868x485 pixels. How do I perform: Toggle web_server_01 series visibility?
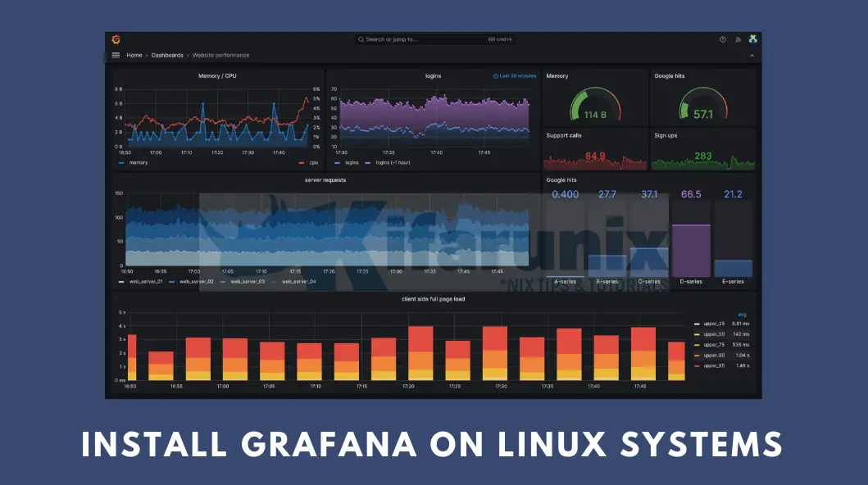[x=143, y=281]
